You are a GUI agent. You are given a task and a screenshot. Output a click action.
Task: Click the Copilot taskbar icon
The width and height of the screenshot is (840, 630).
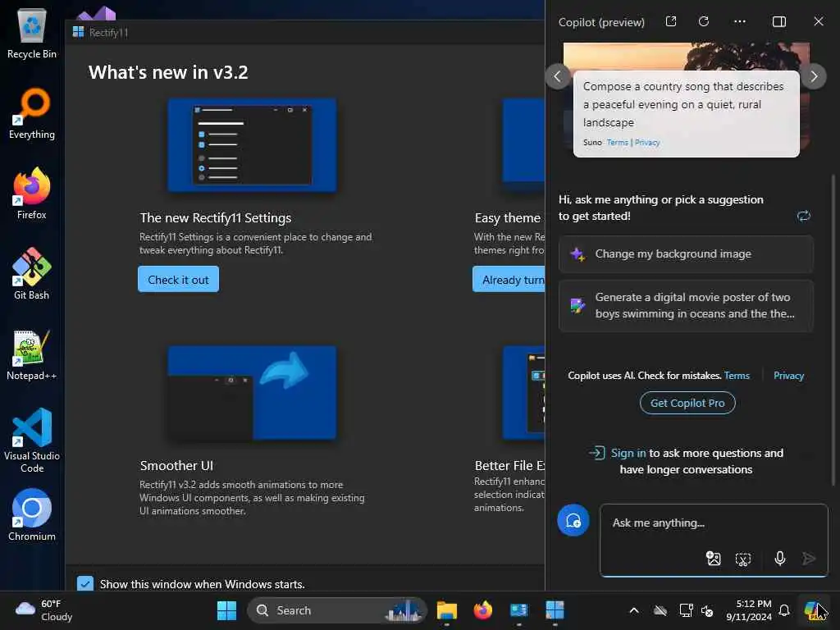[x=815, y=610]
